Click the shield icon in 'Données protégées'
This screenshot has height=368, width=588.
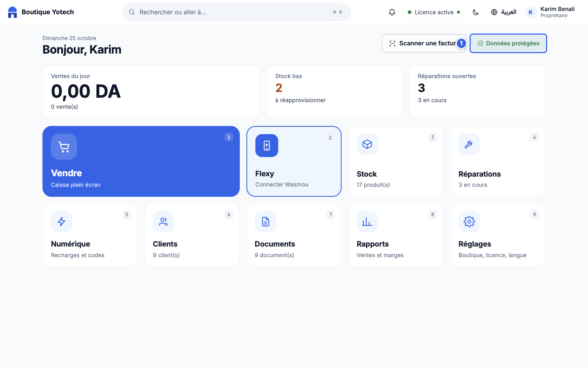click(481, 43)
